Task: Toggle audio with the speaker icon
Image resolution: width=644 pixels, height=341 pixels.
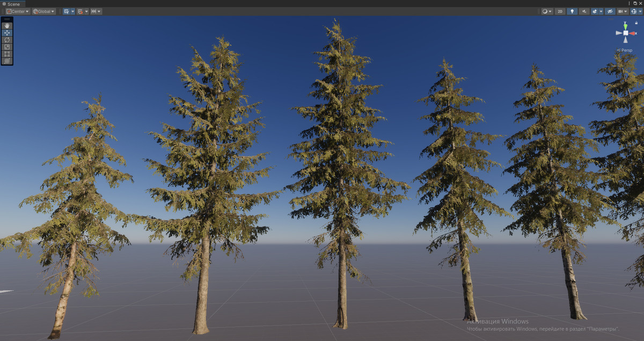Action: pyautogui.click(x=584, y=11)
